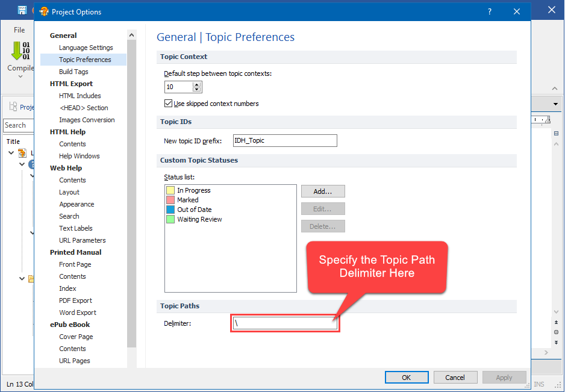The height and width of the screenshot is (392, 565).
Task: Open <HEAD> Section page
Action: coord(84,108)
